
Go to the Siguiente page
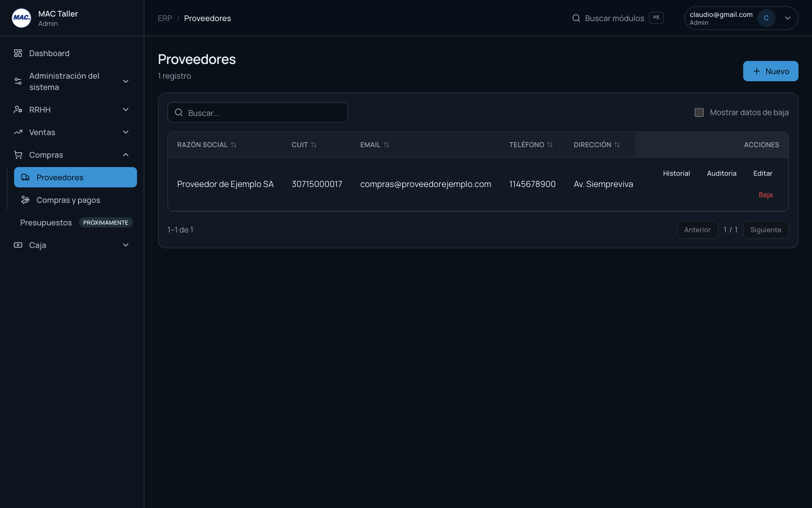pyautogui.click(x=766, y=230)
